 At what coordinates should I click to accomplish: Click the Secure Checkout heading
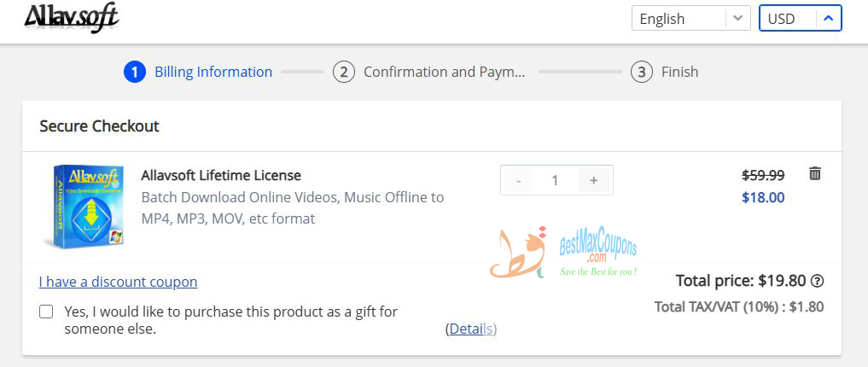99,126
